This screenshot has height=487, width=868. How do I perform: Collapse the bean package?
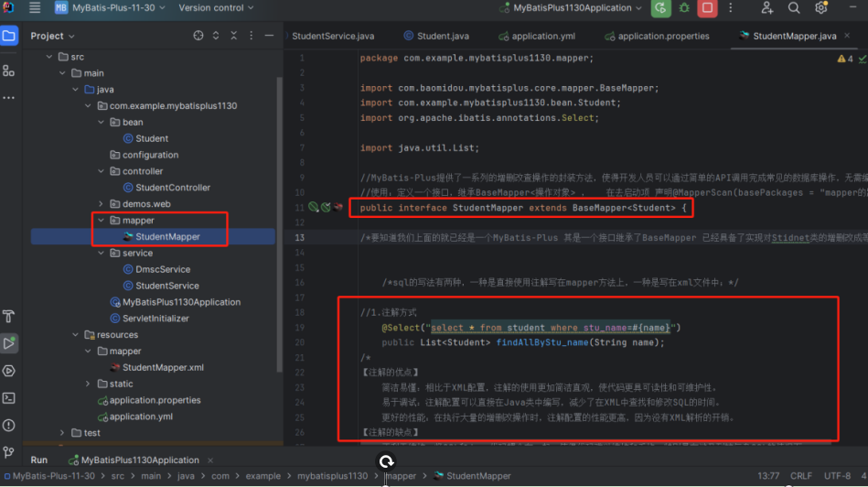(101, 122)
